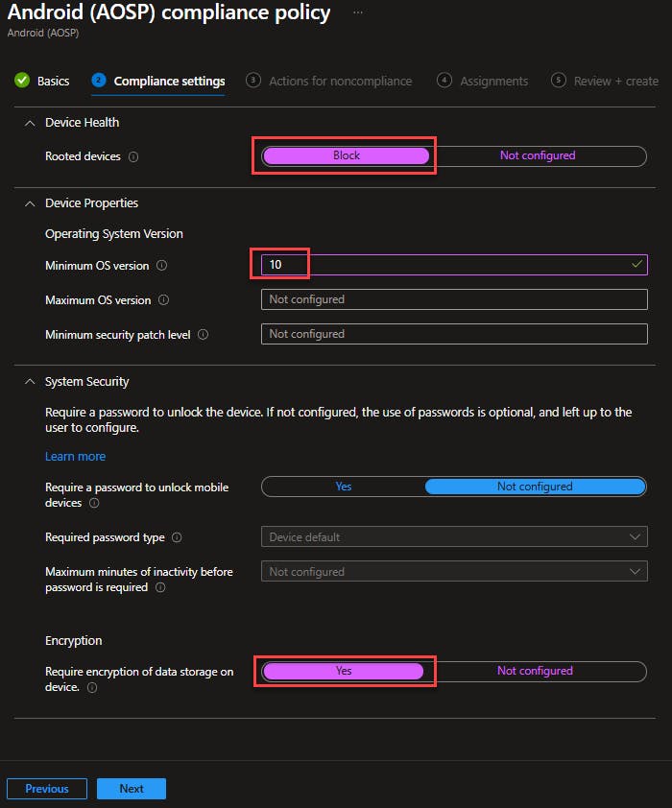Open the Assignments tab
Image resolution: width=672 pixels, height=808 pixels.
pyautogui.click(x=482, y=82)
